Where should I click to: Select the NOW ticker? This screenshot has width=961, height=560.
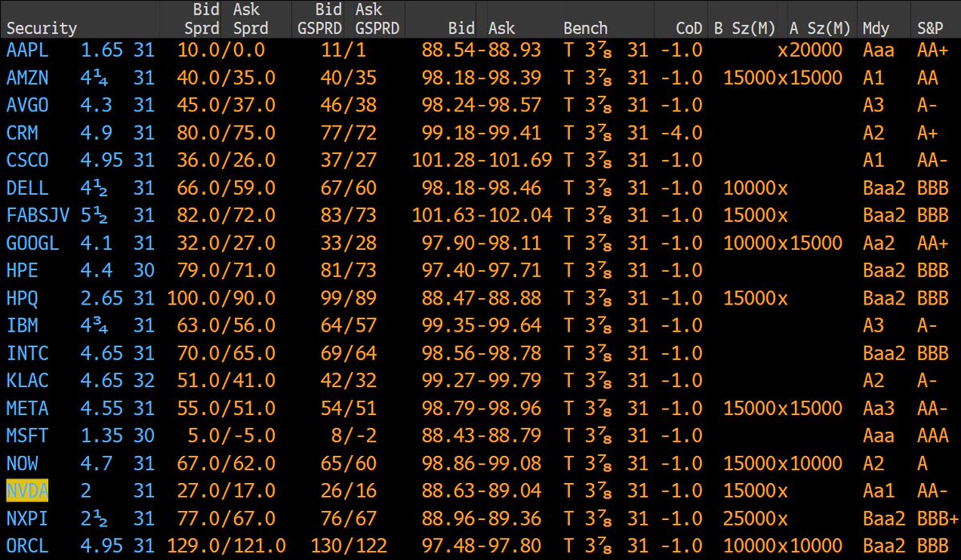[x=22, y=463]
